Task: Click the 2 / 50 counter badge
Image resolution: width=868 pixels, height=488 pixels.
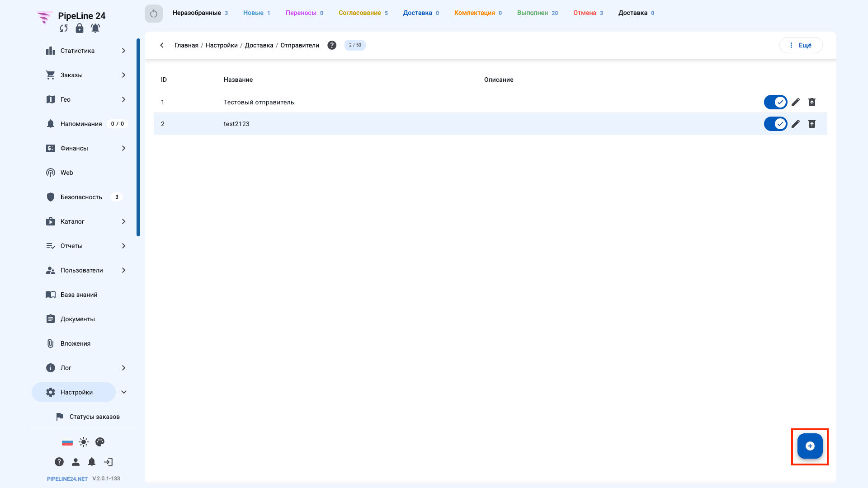Action: click(355, 45)
